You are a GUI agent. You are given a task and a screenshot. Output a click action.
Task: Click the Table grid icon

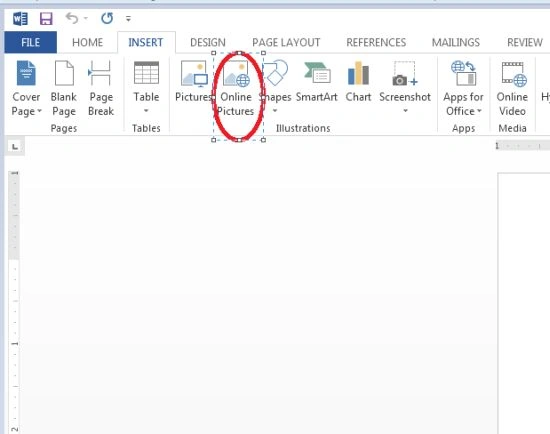[146, 73]
